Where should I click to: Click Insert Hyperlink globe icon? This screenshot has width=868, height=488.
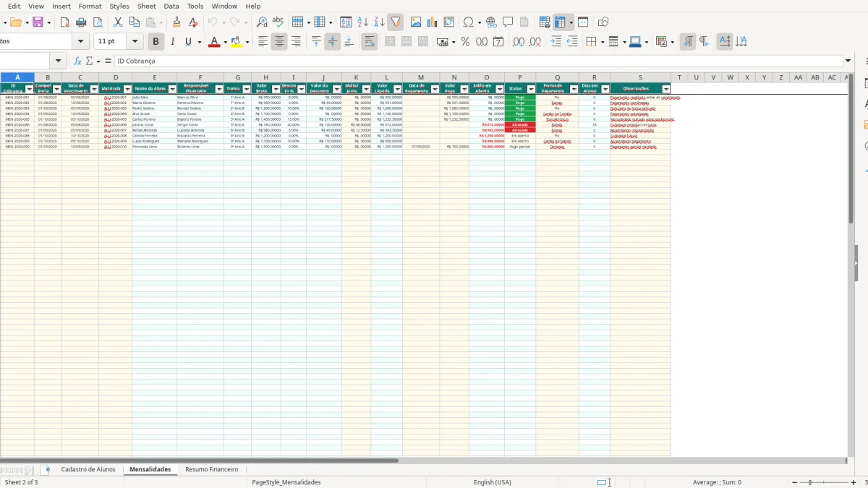tap(491, 22)
